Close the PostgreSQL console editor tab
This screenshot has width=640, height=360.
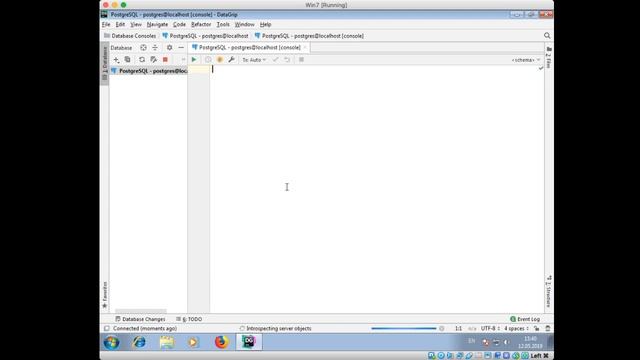pos(305,48)
